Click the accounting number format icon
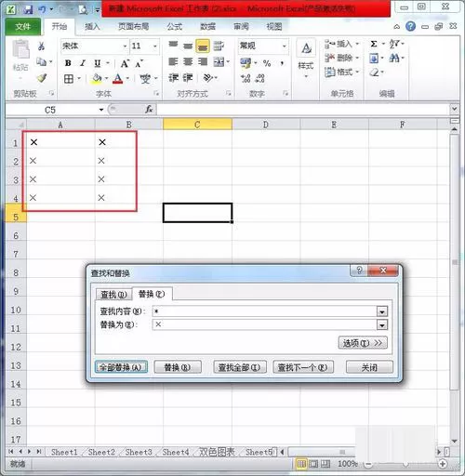The width and height of the screenshot is (465, 476). 246,63
